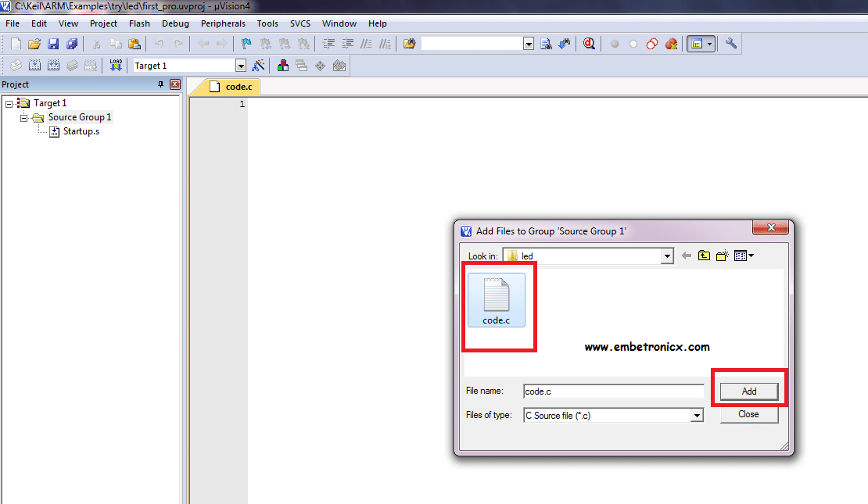Screen dimensions: 868x504
Task: Click the Find document binoculars icon
Action: (546, 44)
